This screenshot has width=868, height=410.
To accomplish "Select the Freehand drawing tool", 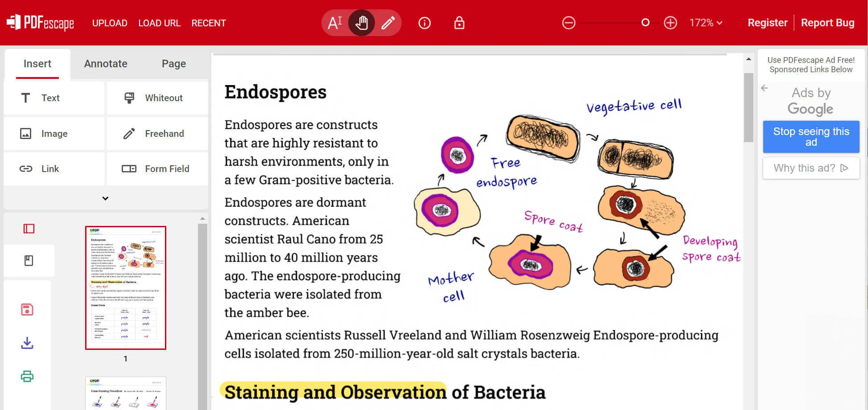I will point(157,134).
